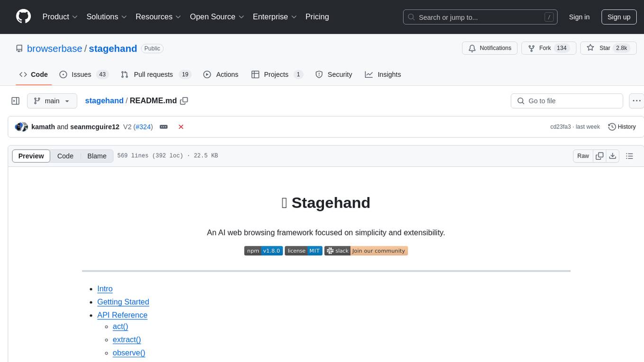
Task: Jump to the API Reference section
Action: tap(122, 315)
